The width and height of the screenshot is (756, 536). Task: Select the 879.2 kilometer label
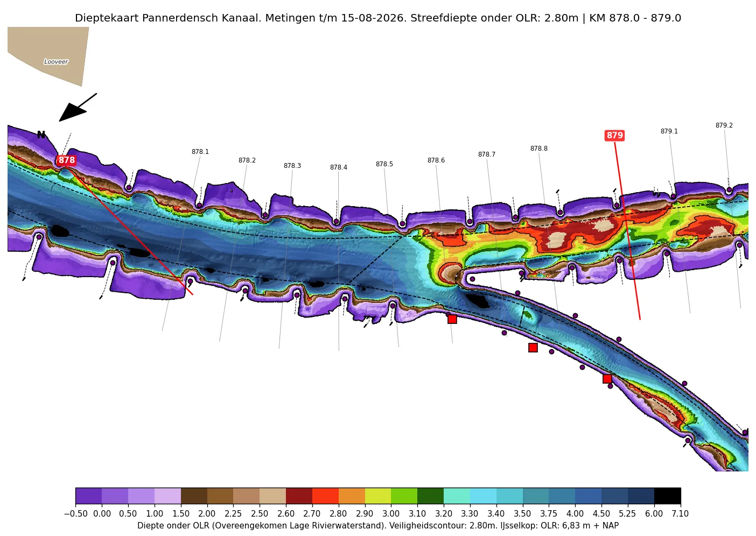pos(724,125)
